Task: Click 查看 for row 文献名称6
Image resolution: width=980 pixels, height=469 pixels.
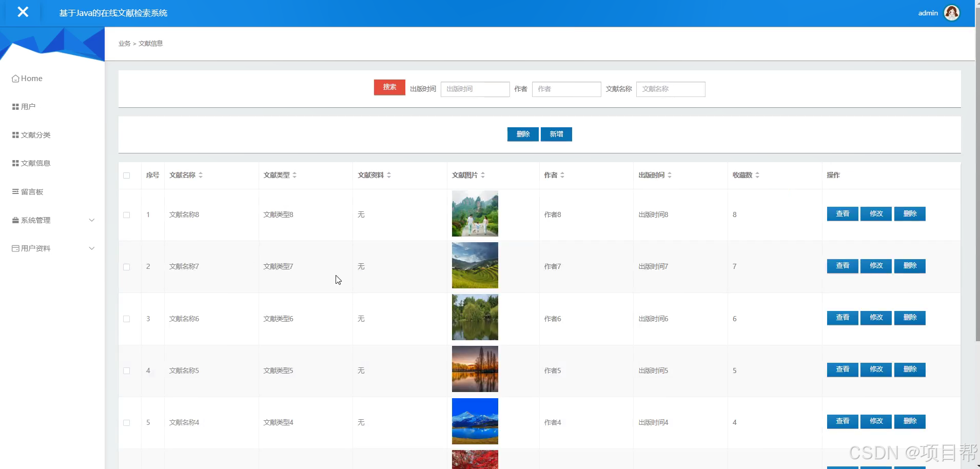Action: click(x=842, y=317)
